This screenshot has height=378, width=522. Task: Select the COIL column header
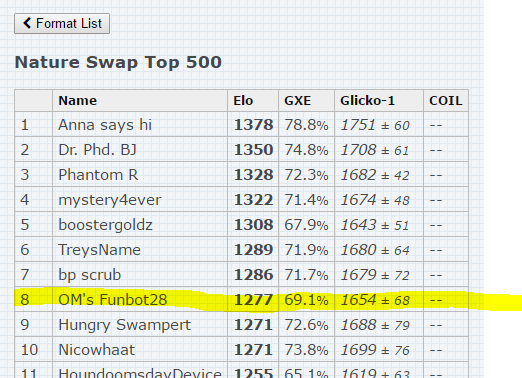click(x=446, y=101)
